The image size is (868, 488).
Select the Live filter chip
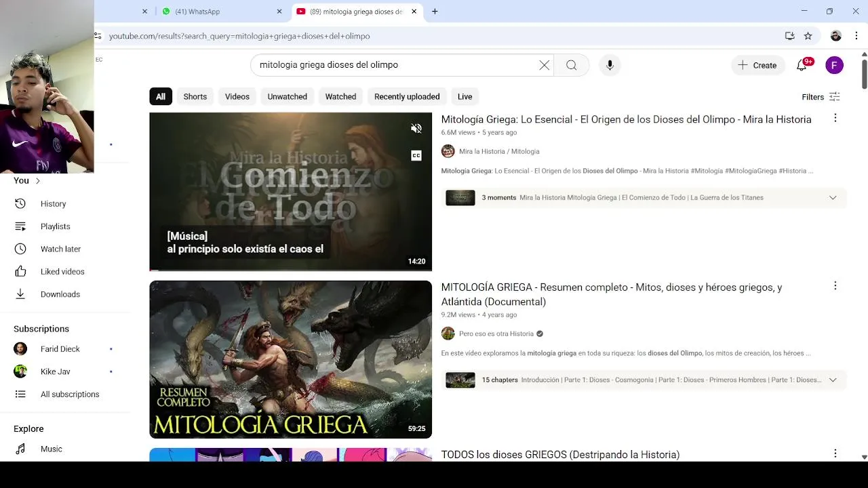465,96
